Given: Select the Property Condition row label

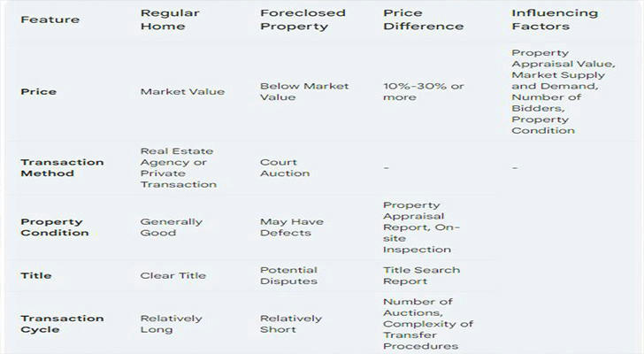Looking at the screenshot, I should (55, 227).
